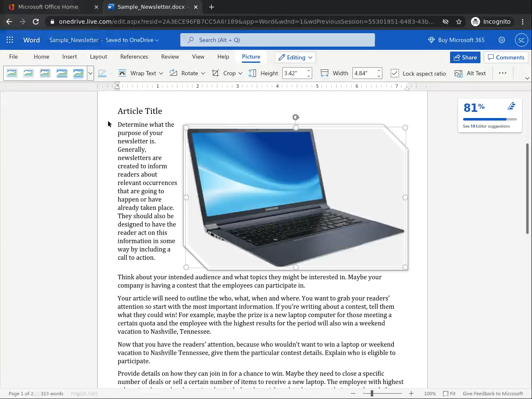This screenshot has width=532, height=399.
Task: Click the vertical document scrollbar
Action: tap(527, 188)
